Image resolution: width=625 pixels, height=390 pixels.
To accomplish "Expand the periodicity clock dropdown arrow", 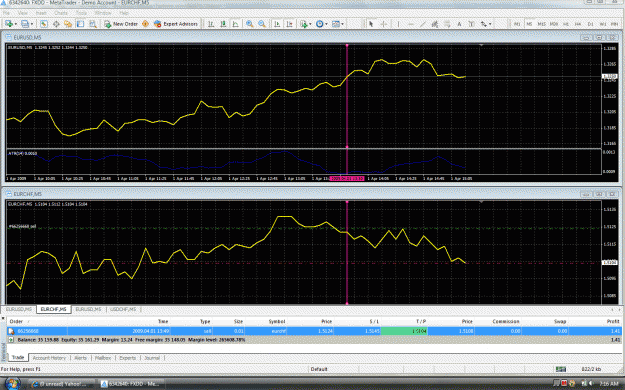I will pos(326,24).
